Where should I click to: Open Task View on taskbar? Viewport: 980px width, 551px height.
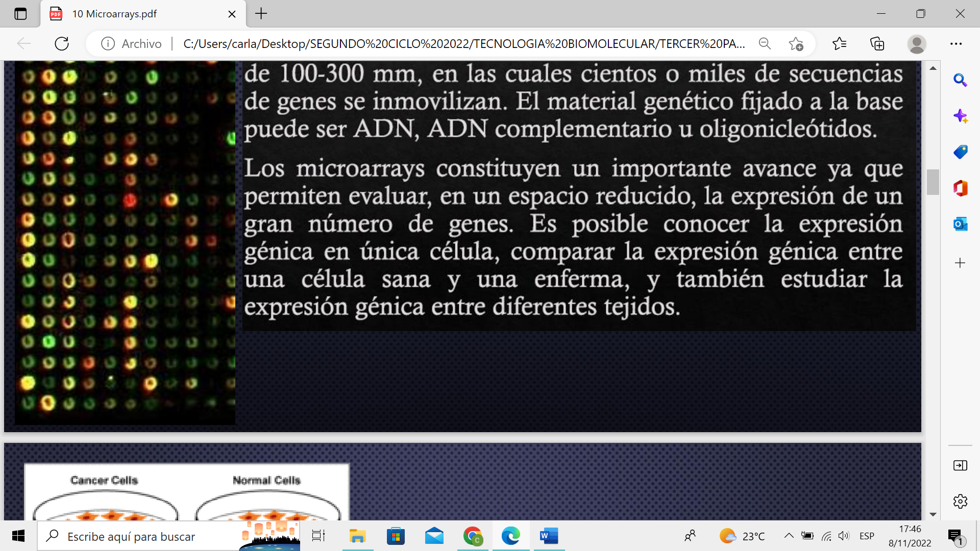pyautogui.click(x=318, y=536)
